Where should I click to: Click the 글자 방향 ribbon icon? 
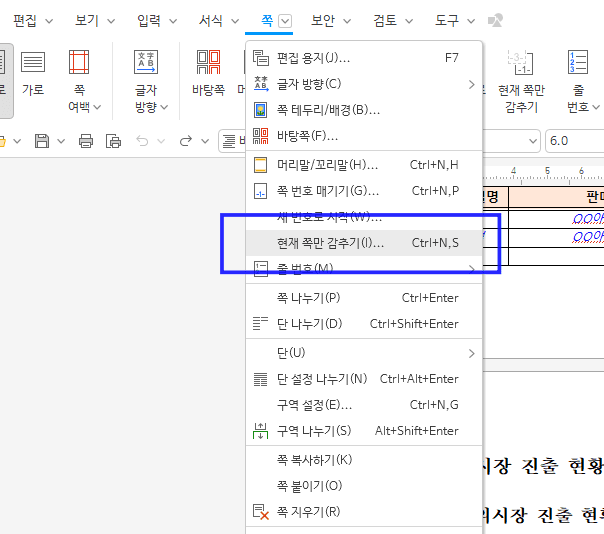(x=146, y=62)
